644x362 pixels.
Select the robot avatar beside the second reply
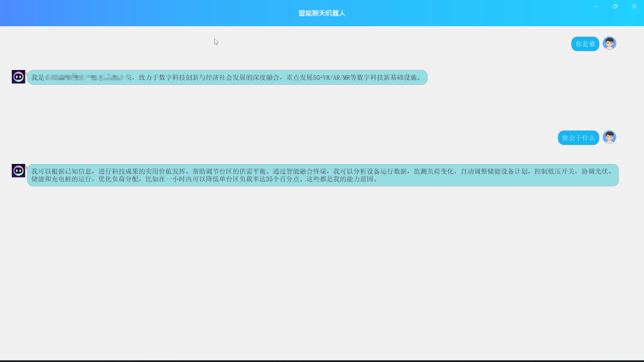18,171
